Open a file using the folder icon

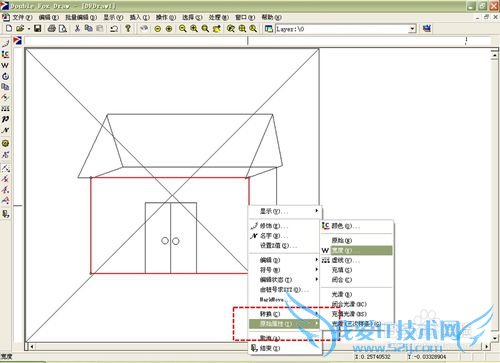[20, 29]
